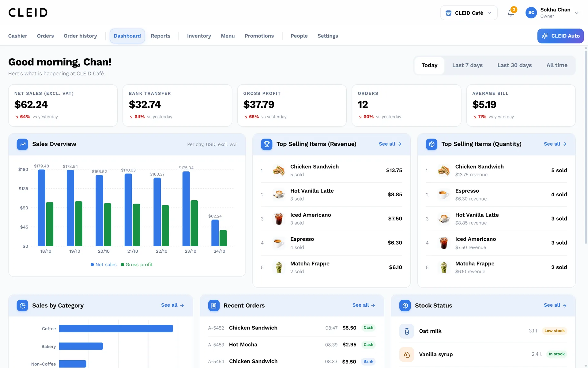Click the Sales by Category pie icon
588x368 pixels.
pyautogui.click(x=22, y=305)
